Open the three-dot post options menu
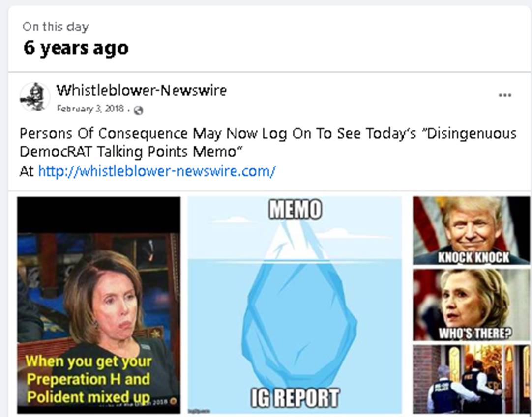The image size is (532, 417). [x=504, y=95]
